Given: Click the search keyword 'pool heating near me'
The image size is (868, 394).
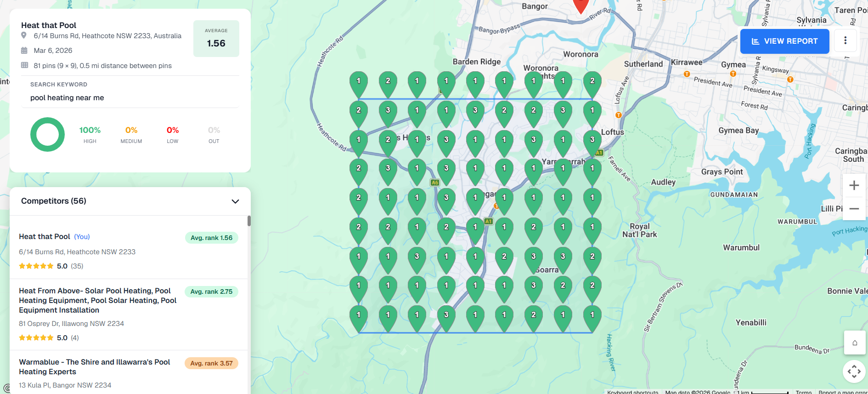Looking at the screenshot, I should pyautogui.click(x=67, y=97).
